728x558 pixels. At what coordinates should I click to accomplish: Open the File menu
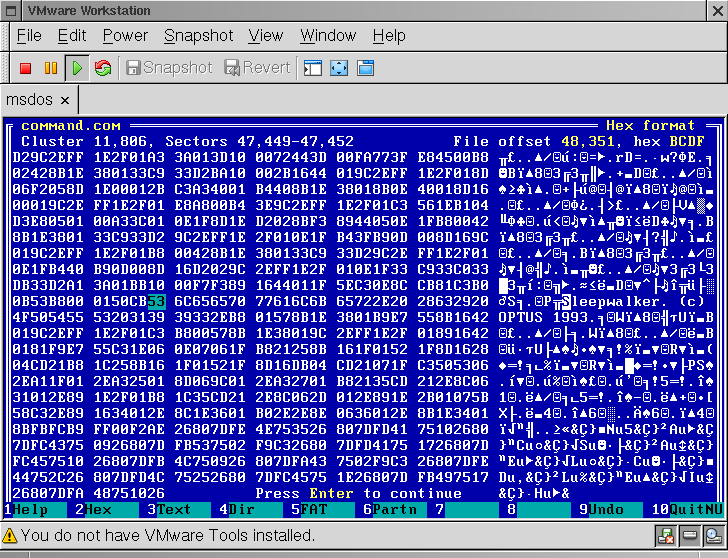(29, 36)
